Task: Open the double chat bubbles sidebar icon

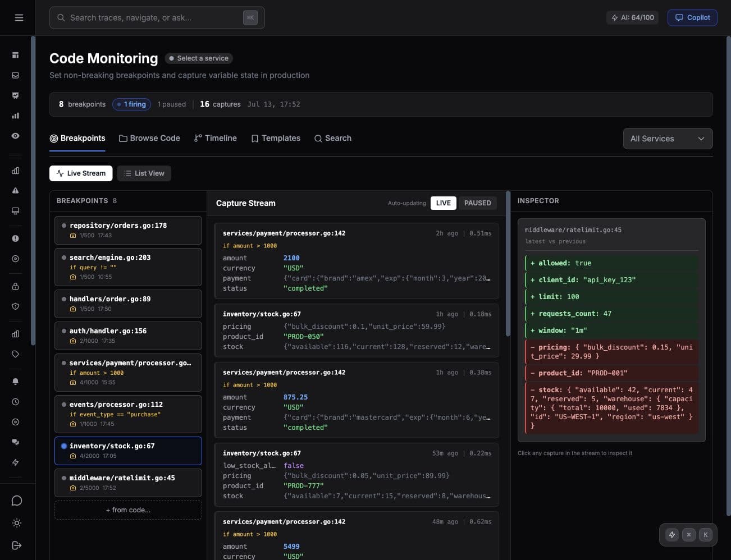Action: click(x=15, y=442)
